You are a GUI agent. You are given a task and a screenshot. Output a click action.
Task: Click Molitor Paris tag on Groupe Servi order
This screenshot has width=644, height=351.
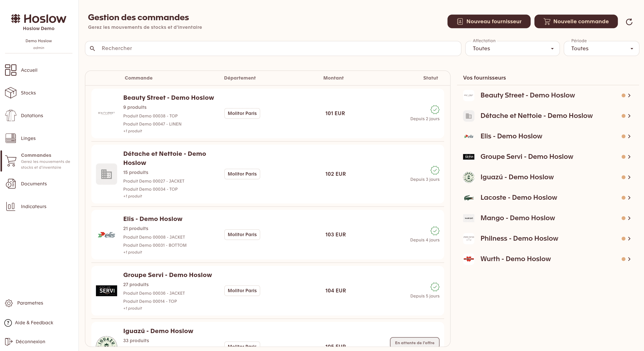coord(242,291)
